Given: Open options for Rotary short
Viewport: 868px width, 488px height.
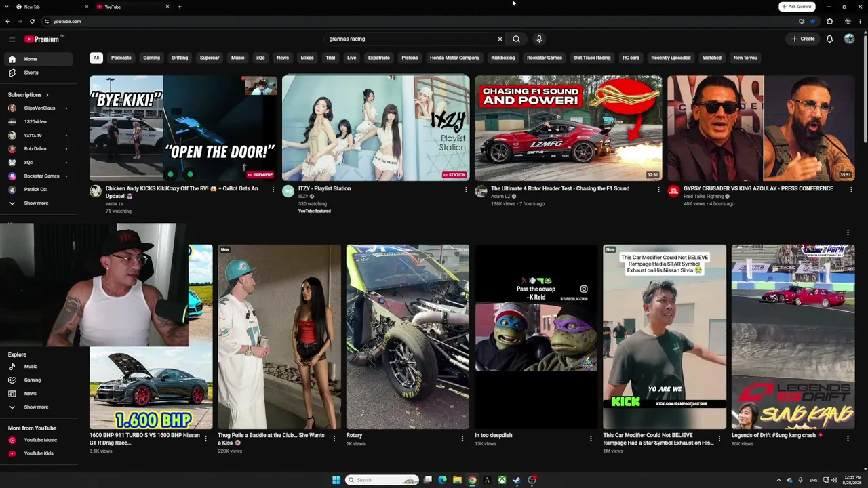Looking at the screenshot, I should [462, 439].
